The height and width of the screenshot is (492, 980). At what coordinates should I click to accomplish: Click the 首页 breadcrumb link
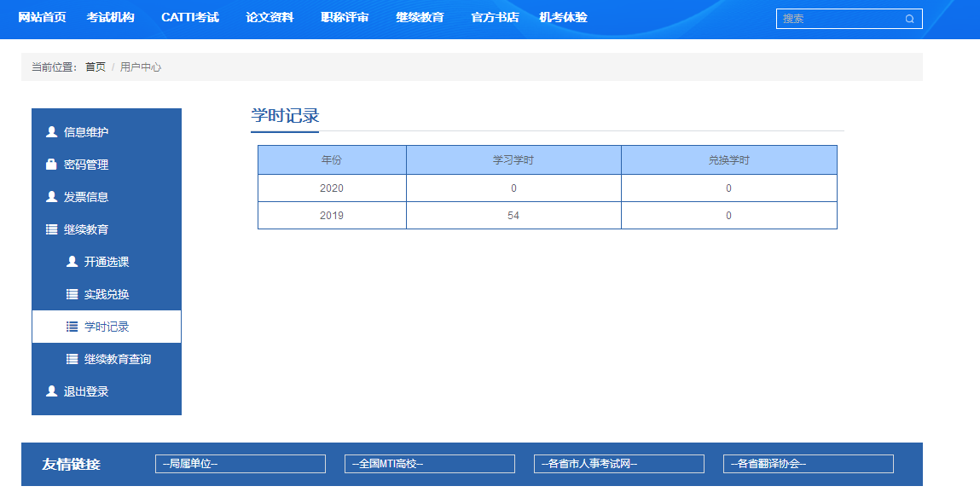(96, 67)
